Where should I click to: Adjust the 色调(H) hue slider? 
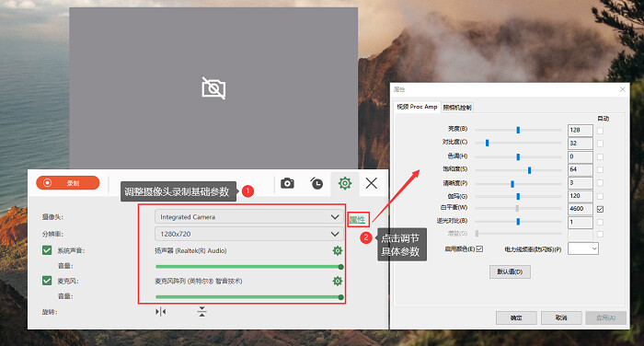518,157
